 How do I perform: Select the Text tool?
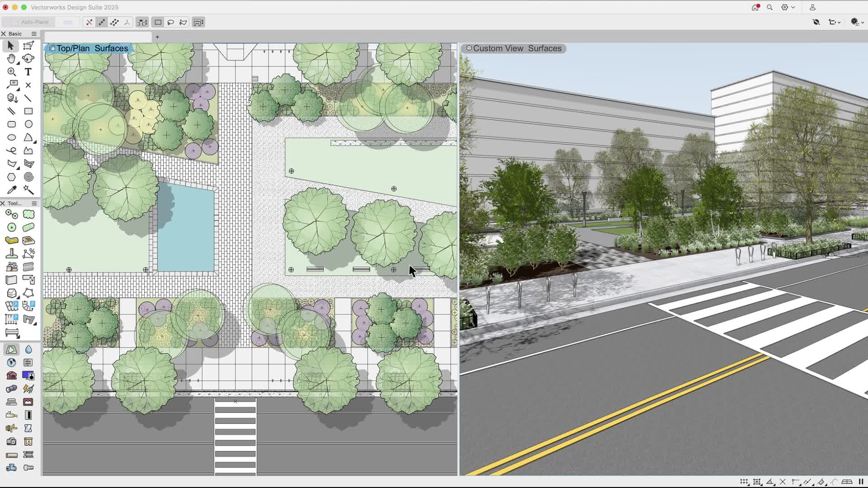point(28,72)
